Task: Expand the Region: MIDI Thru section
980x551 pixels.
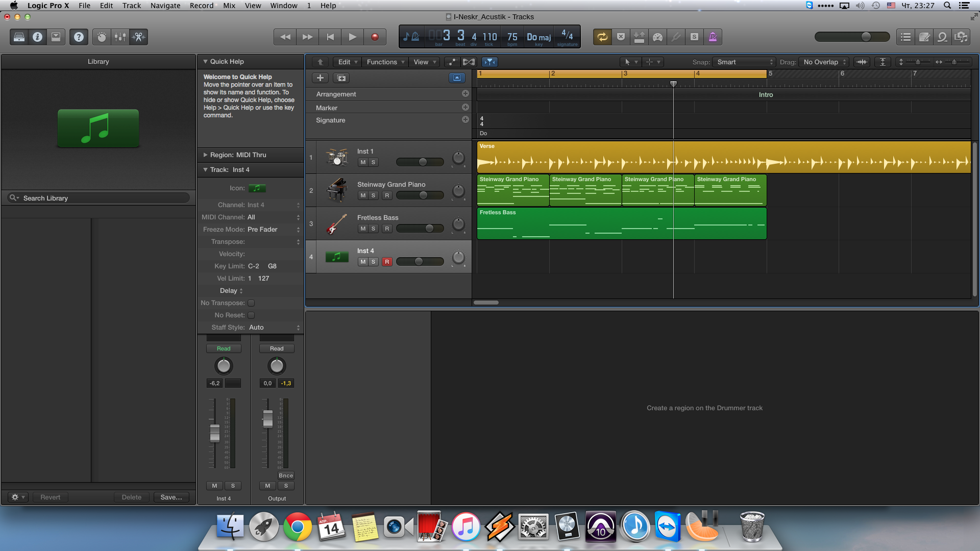Action: tap(206, 155)
